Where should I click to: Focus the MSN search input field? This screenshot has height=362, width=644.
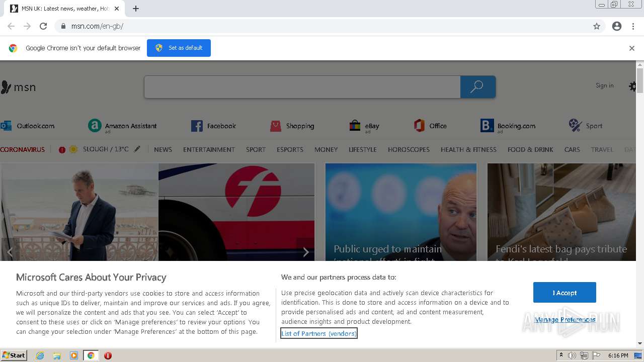pos(302,87)
